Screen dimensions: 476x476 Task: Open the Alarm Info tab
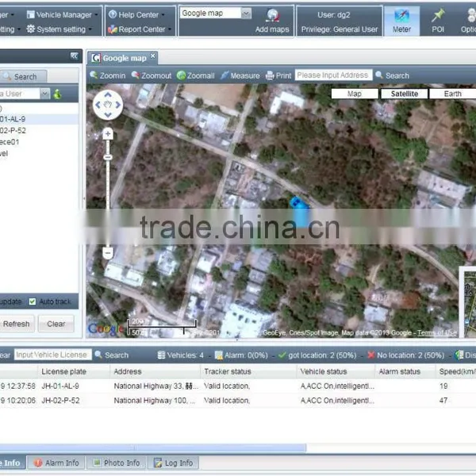coord(56,463)
